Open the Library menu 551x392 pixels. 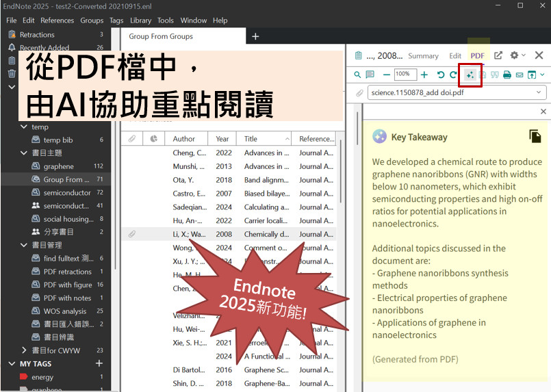coord(140,21)
